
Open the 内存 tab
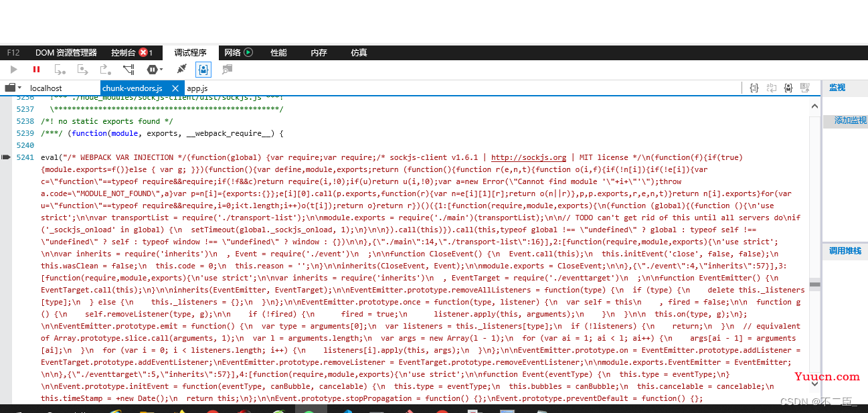click(319, 52)
